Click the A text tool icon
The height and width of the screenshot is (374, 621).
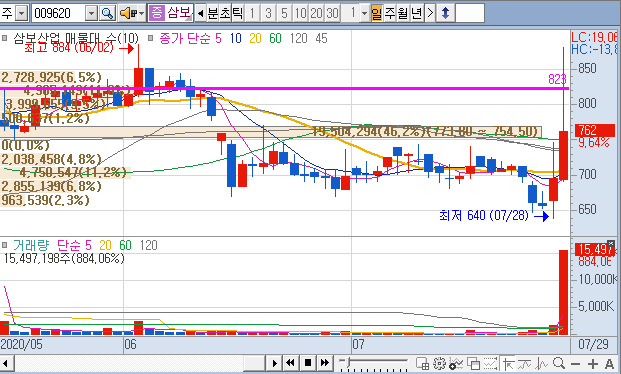coord(610,363)
